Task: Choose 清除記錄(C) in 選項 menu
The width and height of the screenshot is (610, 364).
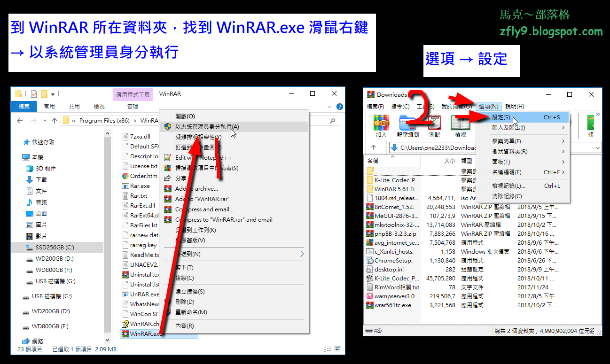Action: pyautogui.click(x=523, y=196)
